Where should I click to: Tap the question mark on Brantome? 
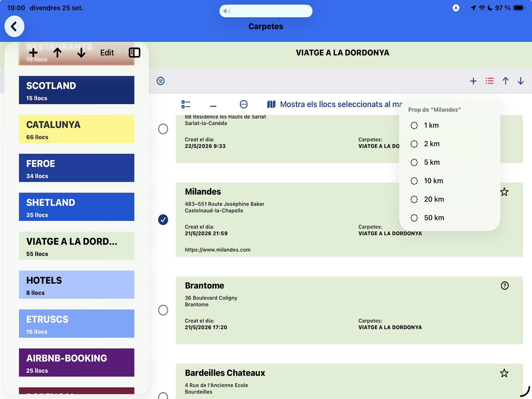pyautogui.click(x=504, y=285)
